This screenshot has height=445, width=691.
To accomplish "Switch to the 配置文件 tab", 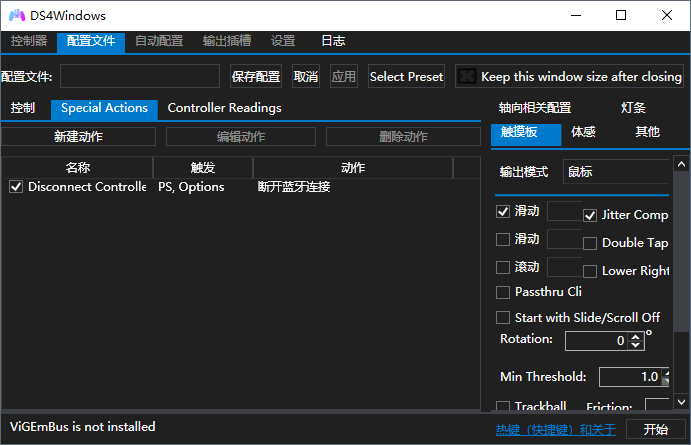I will pyautogui.click(x=91, y=42).
